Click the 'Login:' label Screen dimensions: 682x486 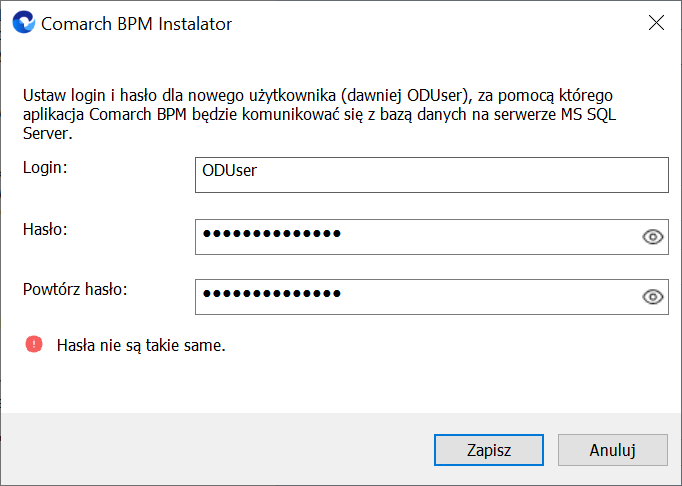(45, 168)
